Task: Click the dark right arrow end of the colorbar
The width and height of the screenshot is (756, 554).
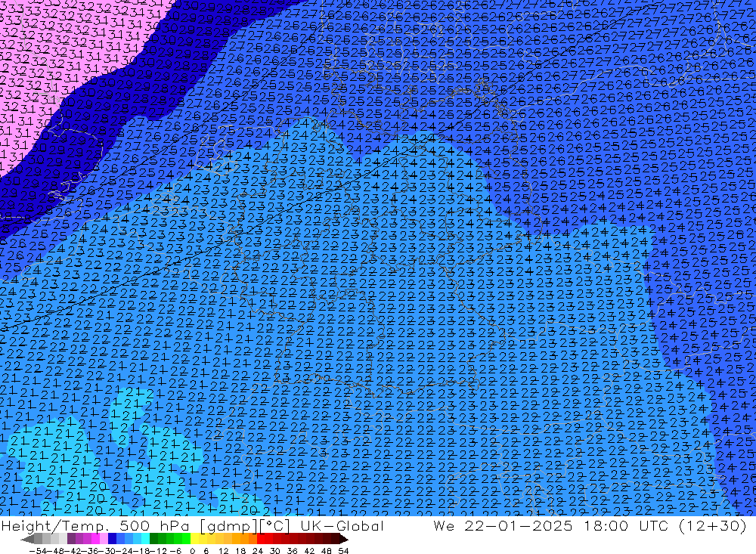Action: pos(343,540)
